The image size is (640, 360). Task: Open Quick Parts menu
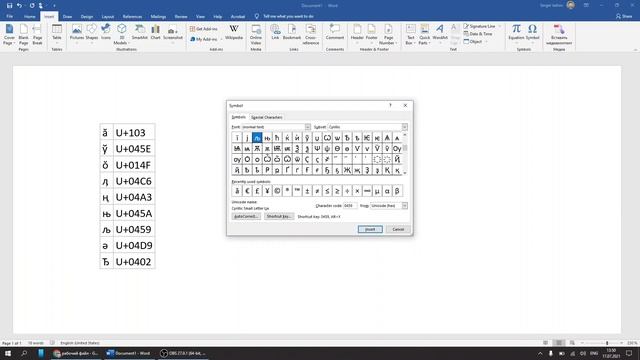coord(424,34)
